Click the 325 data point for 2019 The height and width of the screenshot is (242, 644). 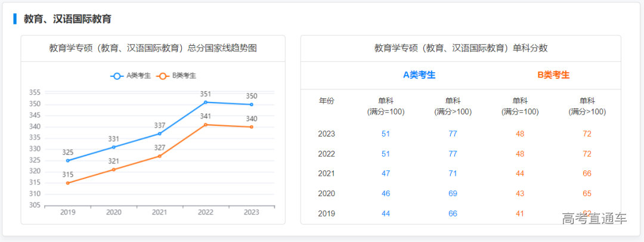pos(67,160)
